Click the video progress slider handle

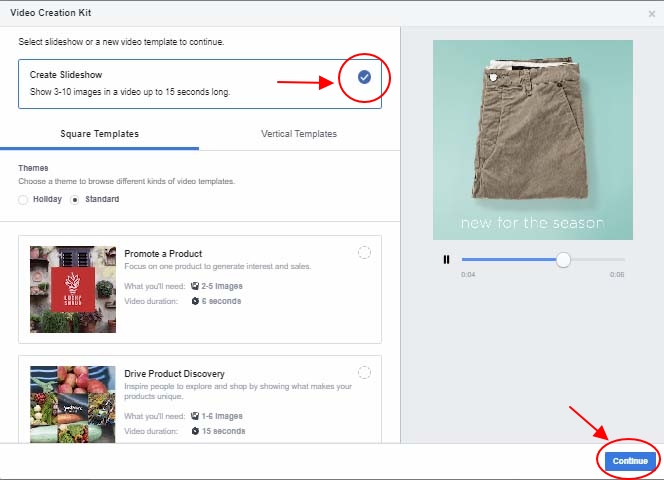click(563, 260)
